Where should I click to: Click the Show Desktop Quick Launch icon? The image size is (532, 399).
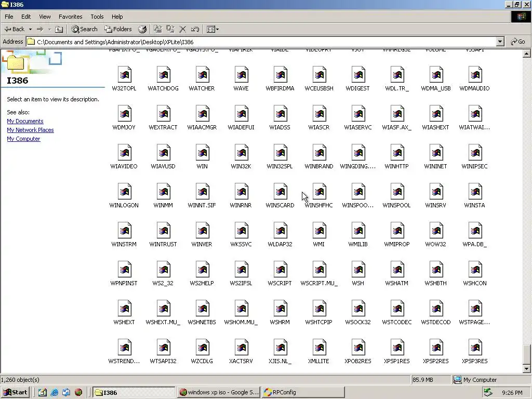(43, 393)
